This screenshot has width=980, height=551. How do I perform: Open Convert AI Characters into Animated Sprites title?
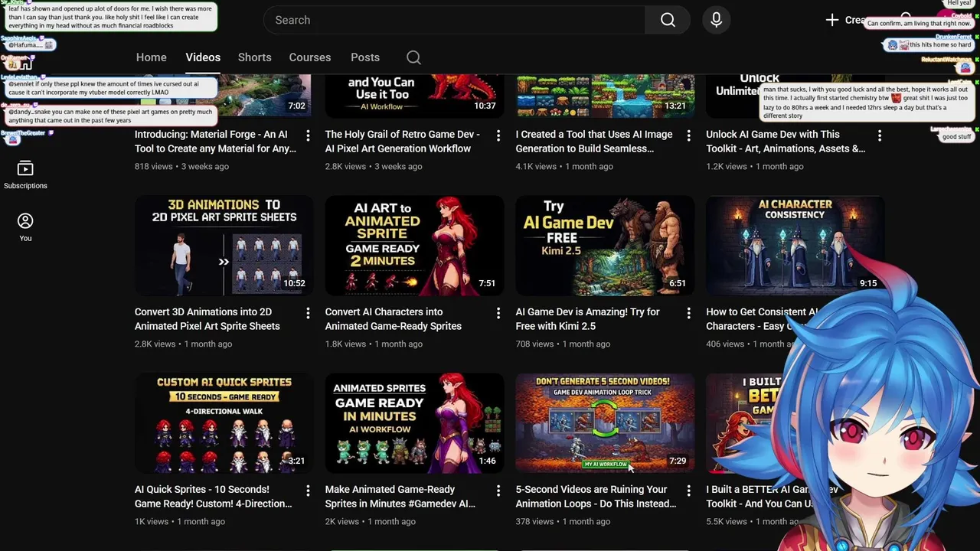coord(394,319)
